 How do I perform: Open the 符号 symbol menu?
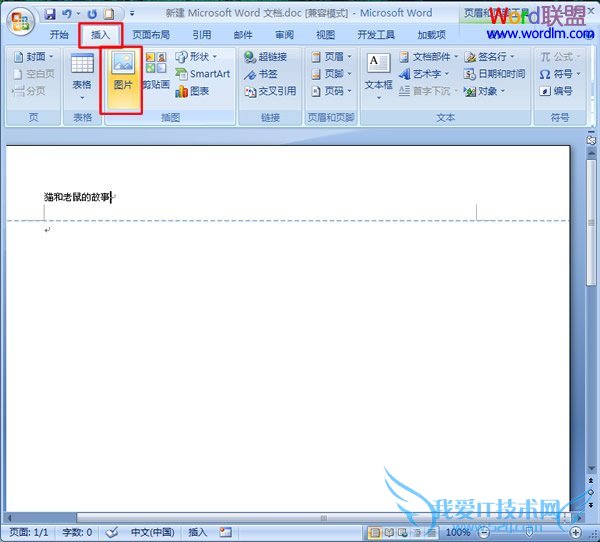pos(560,74)
